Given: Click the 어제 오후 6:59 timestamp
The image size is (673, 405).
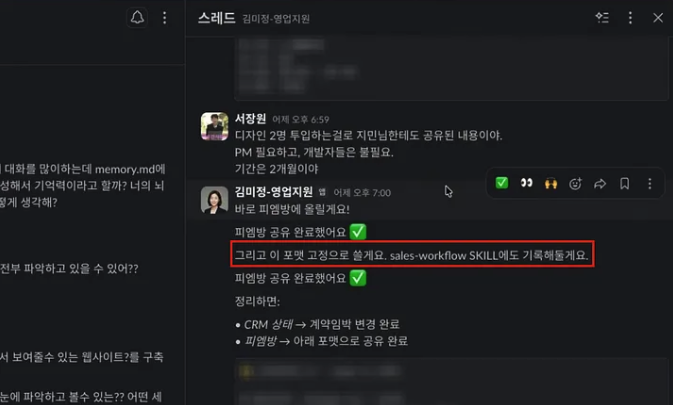Looking at the screenshot, I should [300, 120].
